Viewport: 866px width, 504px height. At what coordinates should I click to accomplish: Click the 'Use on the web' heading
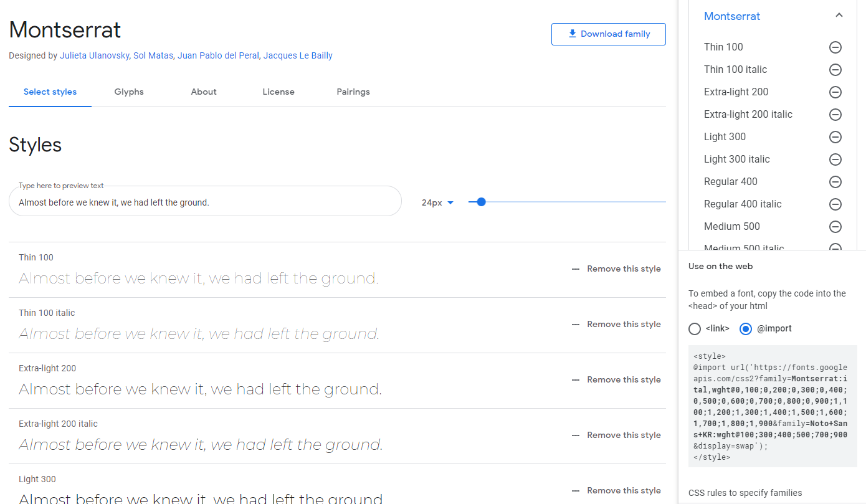[721, 266]
